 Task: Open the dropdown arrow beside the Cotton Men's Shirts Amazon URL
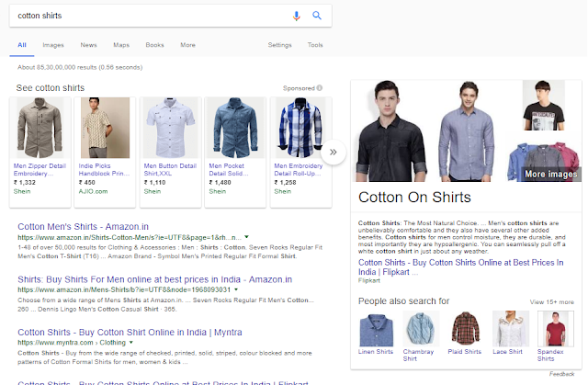pyautogui.click(x=246, y=237)
